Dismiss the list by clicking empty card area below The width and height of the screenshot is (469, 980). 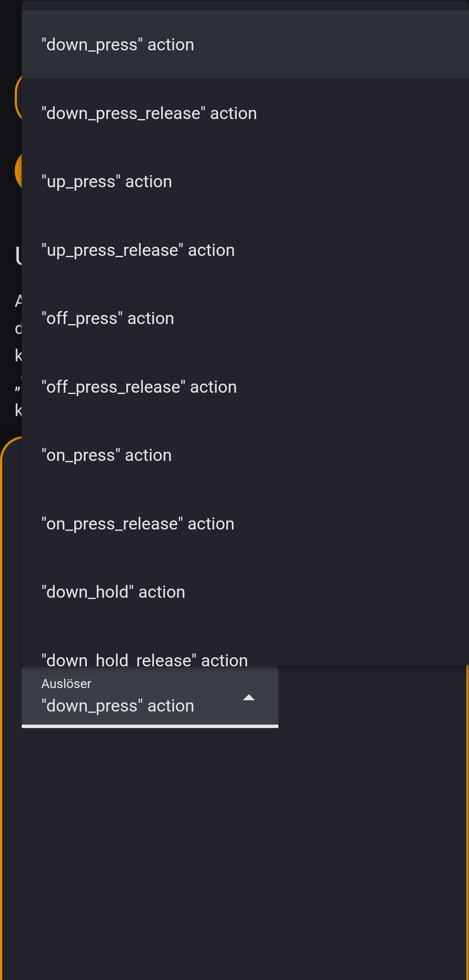[x=234, y=847]
